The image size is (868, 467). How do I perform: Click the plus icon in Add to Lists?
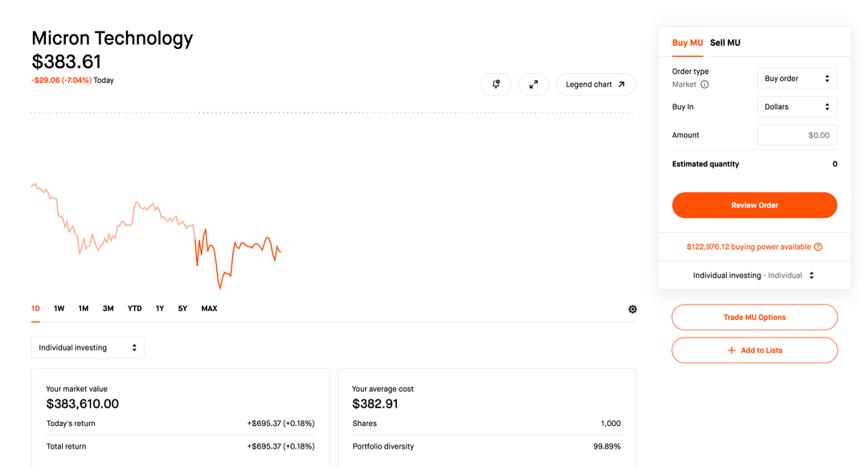(731, 350)
